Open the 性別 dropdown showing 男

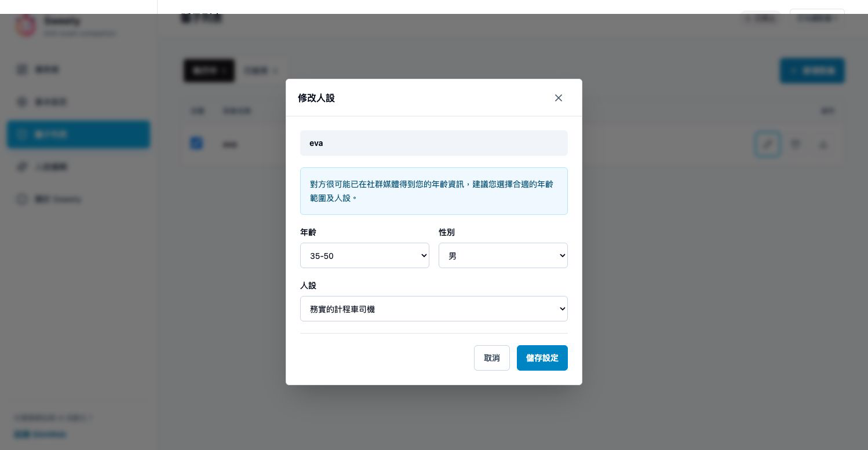[x=503, y=255]
